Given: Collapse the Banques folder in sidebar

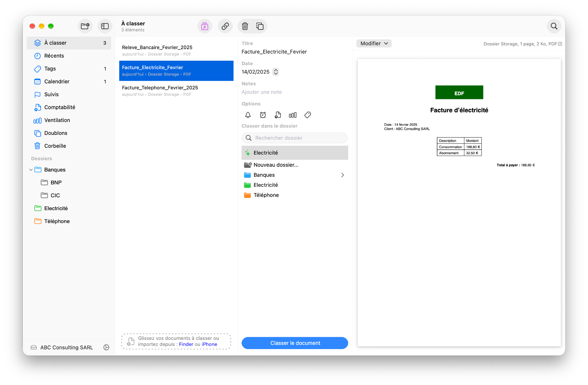Looking at the screenshot, I should coord(31,170).
